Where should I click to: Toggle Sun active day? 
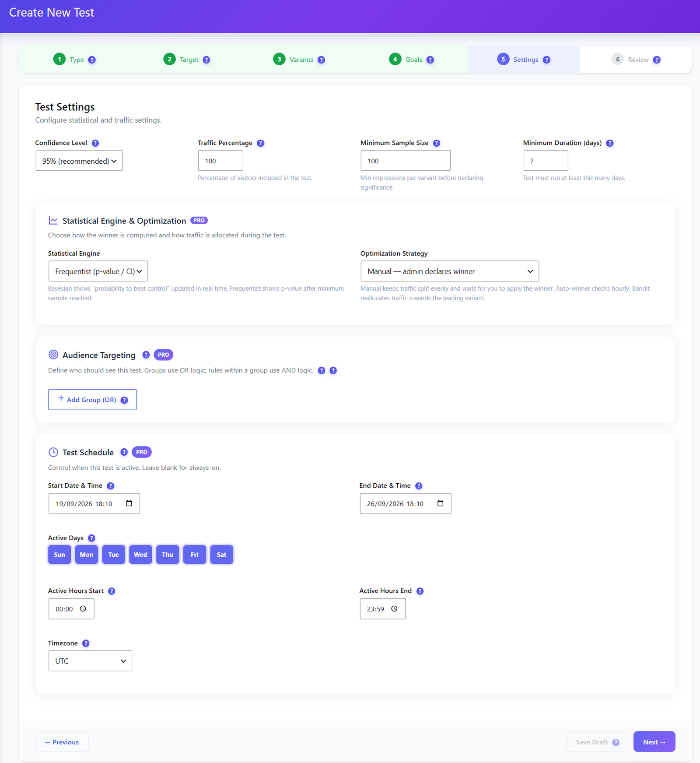coord(59,555)
